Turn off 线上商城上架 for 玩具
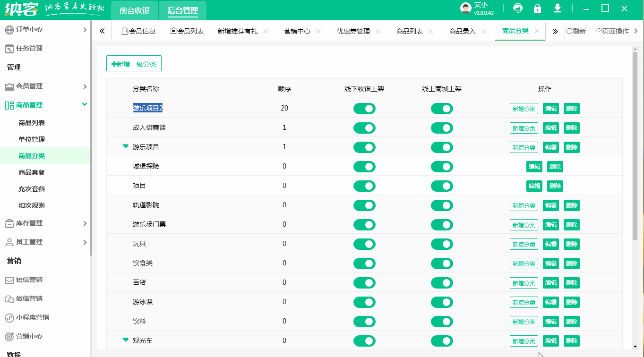Image resolution: width=644 pixels, height=357 pixels. [442, 244]
